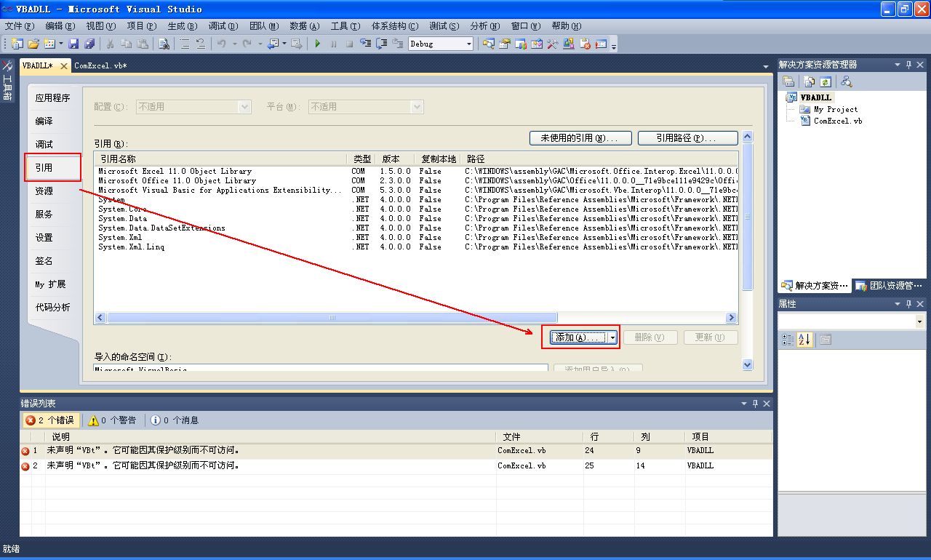Start debugging with the green play icon
The height and width of the screenshot is (560, 931).
tap(319, 43)
